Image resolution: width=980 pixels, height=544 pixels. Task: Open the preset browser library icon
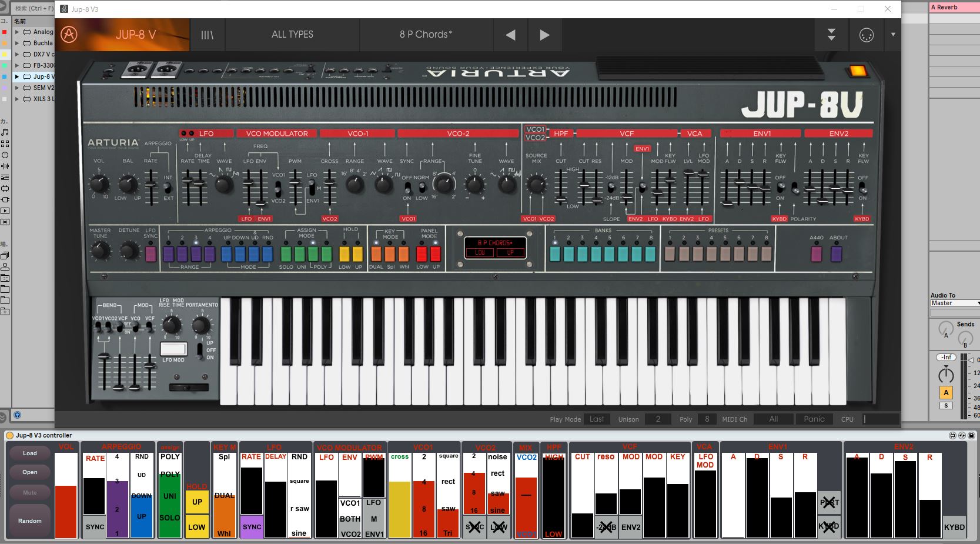[207, 35]
